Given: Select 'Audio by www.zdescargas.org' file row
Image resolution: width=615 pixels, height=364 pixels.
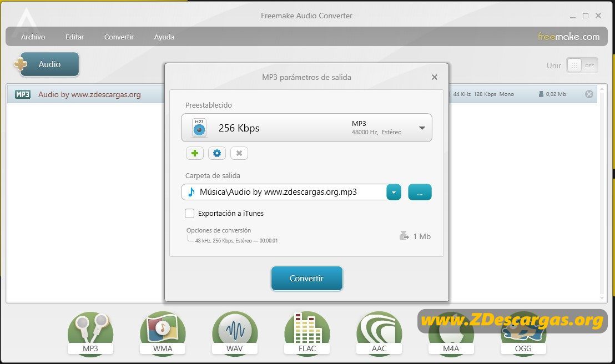Looking at the screenshot, I should coord(302,94).
